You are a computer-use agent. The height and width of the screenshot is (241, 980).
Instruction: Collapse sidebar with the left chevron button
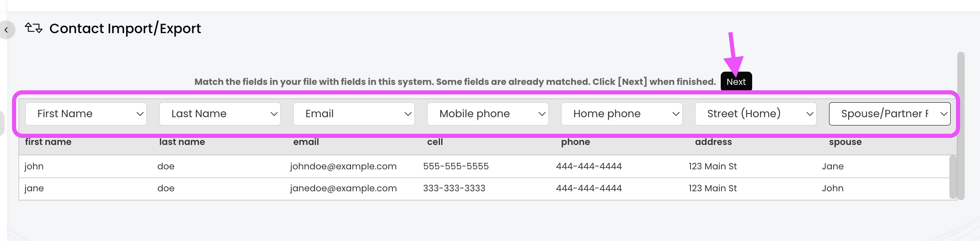point(7,30)
